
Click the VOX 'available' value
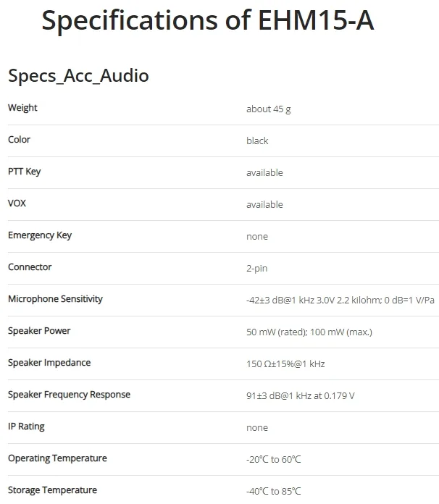click(x=264, y=204)
